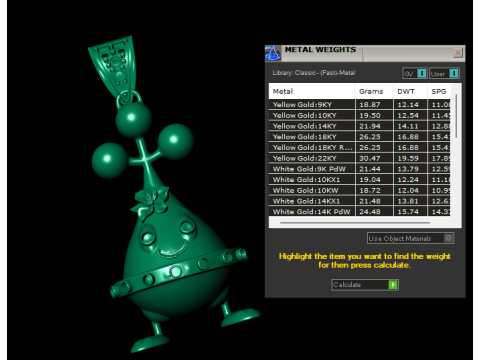Screen dimensions: 480x360
Task: Click the 14.11 DWT value
Action: tap(408, 126)
